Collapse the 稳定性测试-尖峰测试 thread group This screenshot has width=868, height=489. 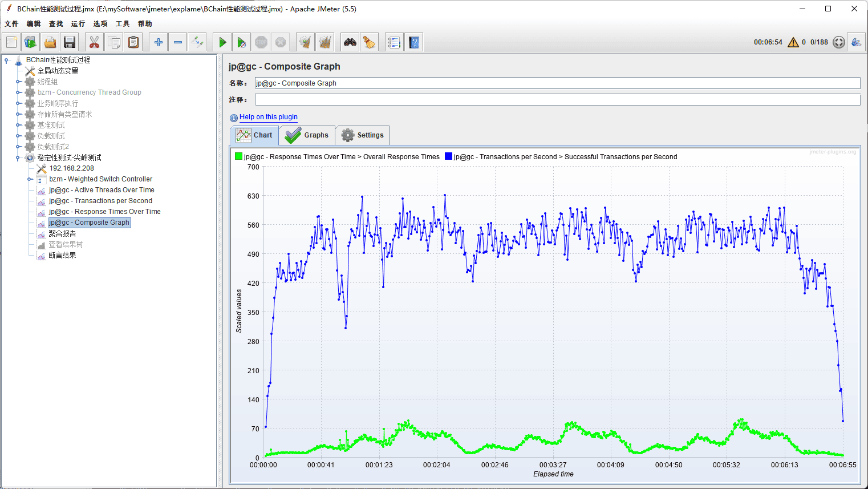18,158
